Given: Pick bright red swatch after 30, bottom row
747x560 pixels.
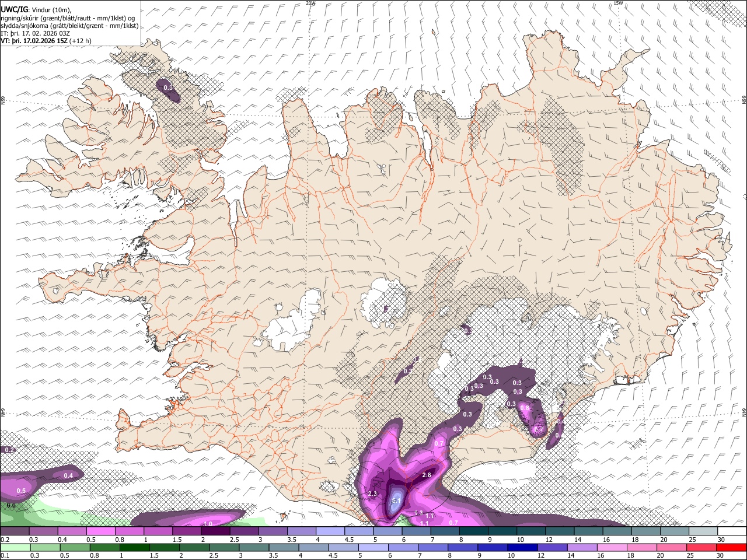Looking at the screenshot, I should 732,547.
